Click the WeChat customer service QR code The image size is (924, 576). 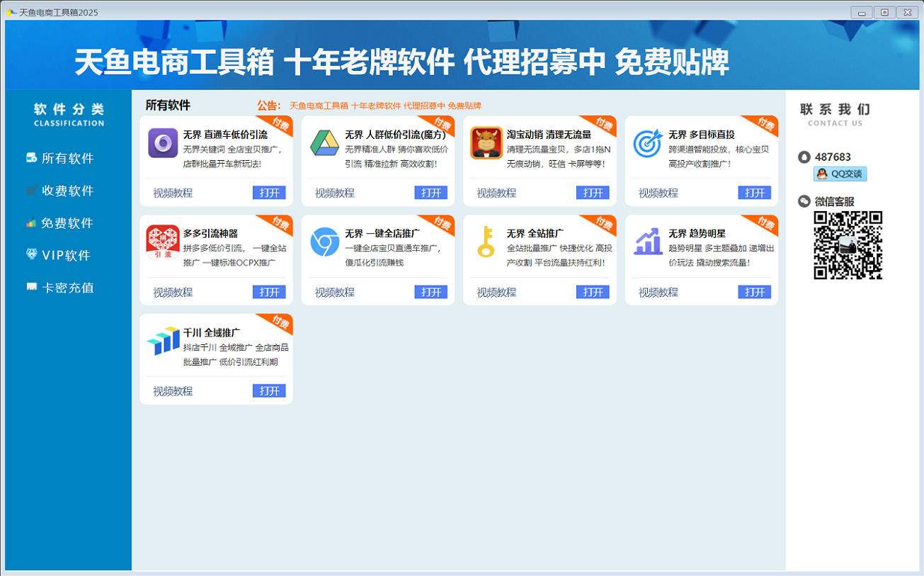tap(848, 245)
